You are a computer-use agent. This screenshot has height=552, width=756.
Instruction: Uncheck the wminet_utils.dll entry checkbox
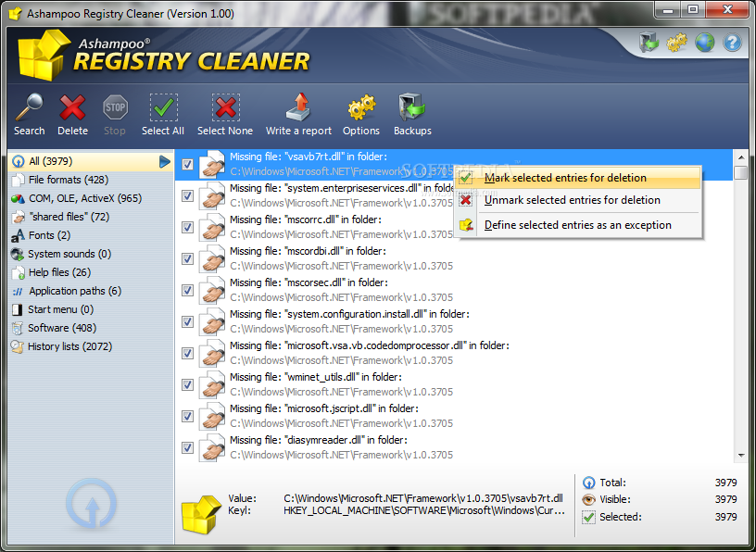(x=187, y=384)
